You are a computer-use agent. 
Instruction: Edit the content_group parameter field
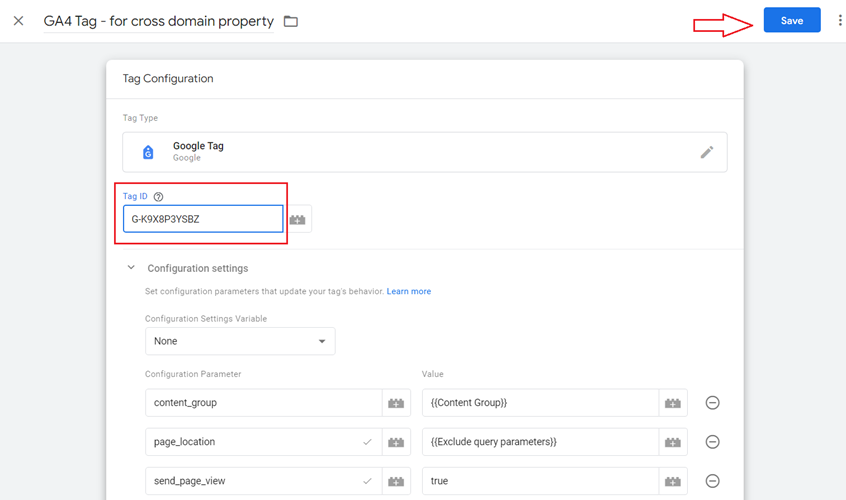264,403
